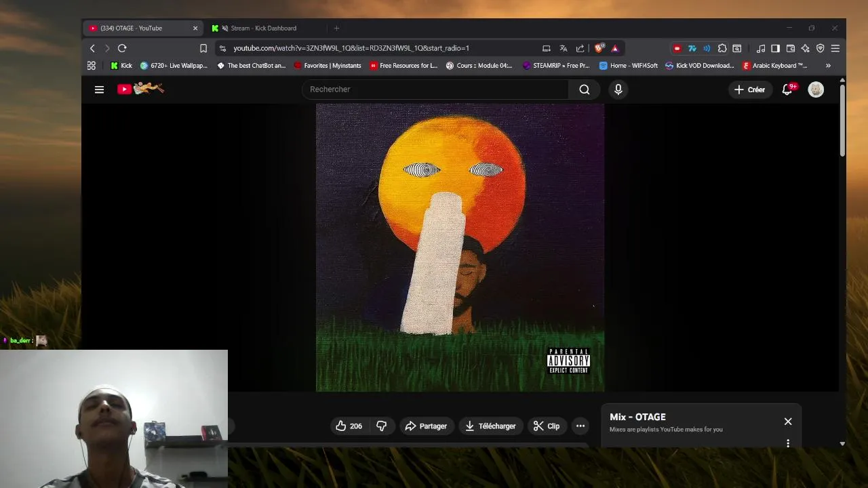Open STEAMRIP » Free Pr... bookmark
Image resolution: width=868 pixels, height=488 pixels.
pyautogui.click(x=556, y=66)
